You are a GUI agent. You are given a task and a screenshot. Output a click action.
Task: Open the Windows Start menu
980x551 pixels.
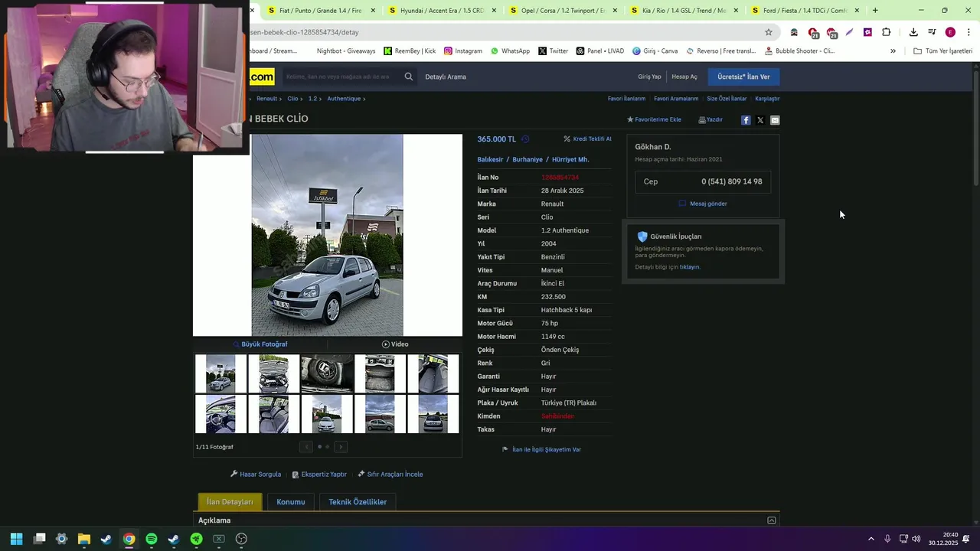[16, 539]
